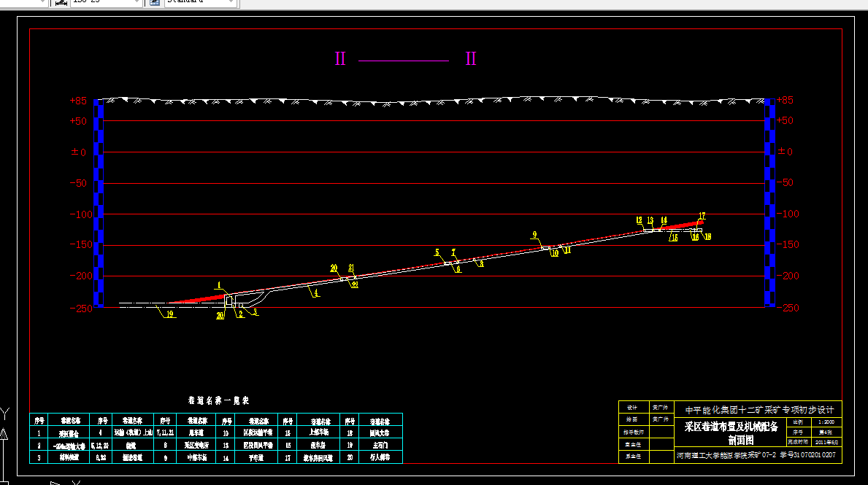Screen dimensions: 868x485
Task: Select the 上部车场 table cell
Action: pos(320,432)
